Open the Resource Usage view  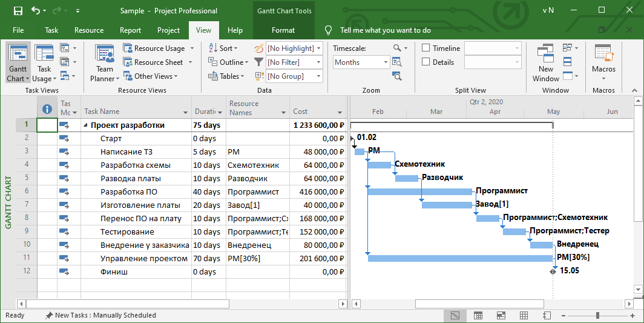click(159, 48)
